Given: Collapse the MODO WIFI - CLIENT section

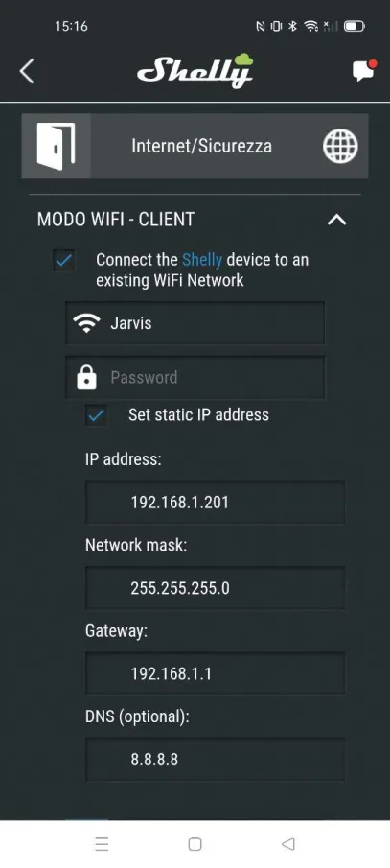Looking at the screenshot, I should pos(337,220).
